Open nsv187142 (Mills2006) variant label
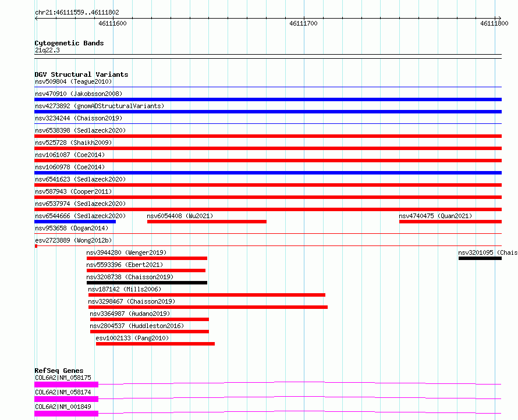Viewport: 518px width, 420px height. click(x=125, y=289)
